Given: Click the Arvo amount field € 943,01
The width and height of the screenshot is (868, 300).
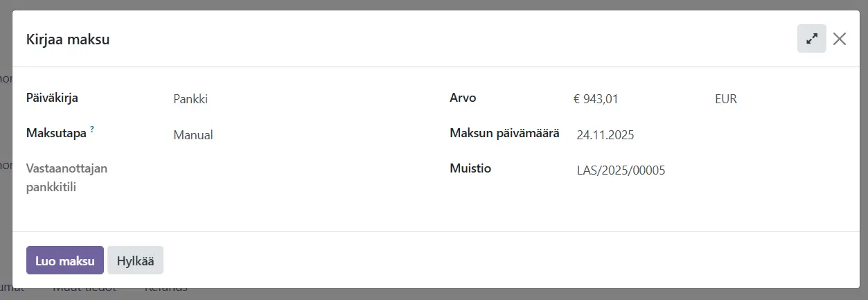Looking at the screenshot, I should point(630,99).
